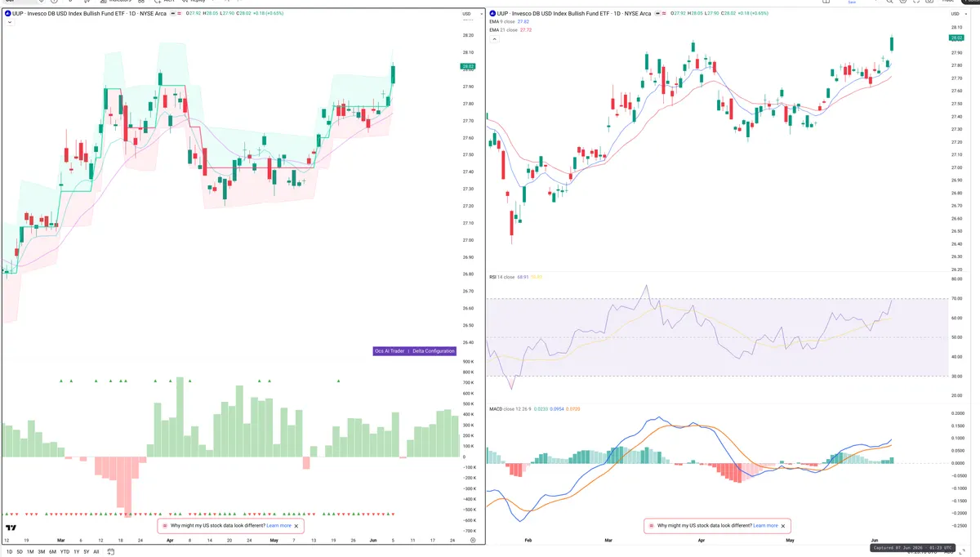This screenshot has height=557, width=980.
Task: Click 900 K level on volume scale
Action: click(469, 361)
